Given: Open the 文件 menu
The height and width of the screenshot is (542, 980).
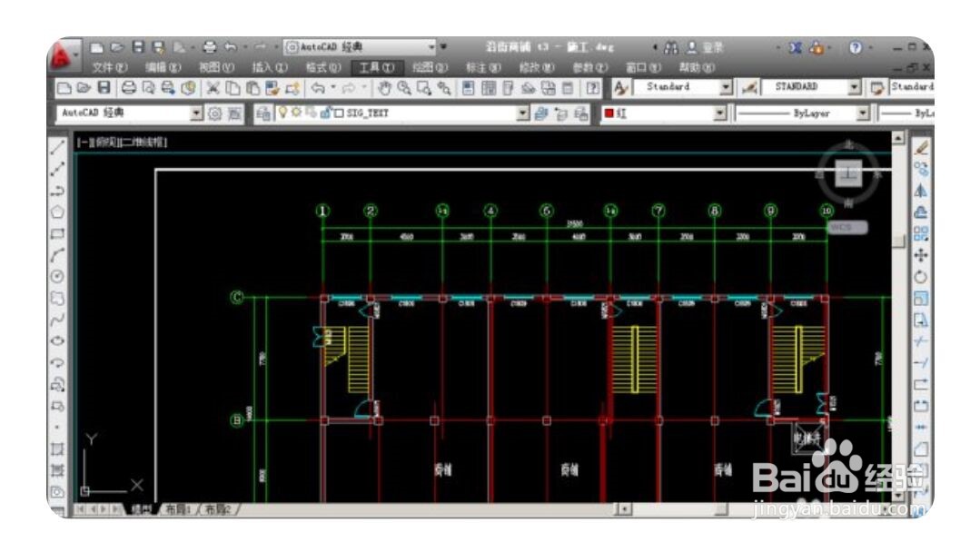Looking at the screenshot, I should pos(110,67).
